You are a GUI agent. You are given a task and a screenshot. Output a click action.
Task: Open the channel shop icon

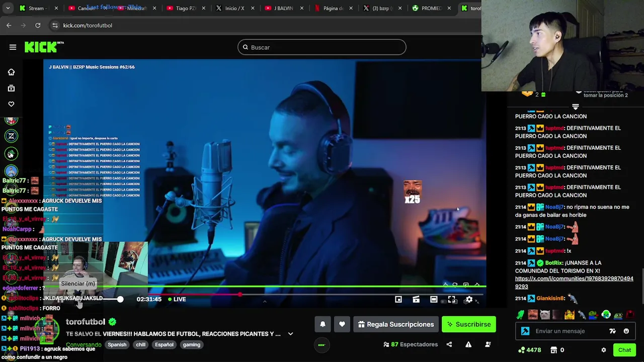553,350
